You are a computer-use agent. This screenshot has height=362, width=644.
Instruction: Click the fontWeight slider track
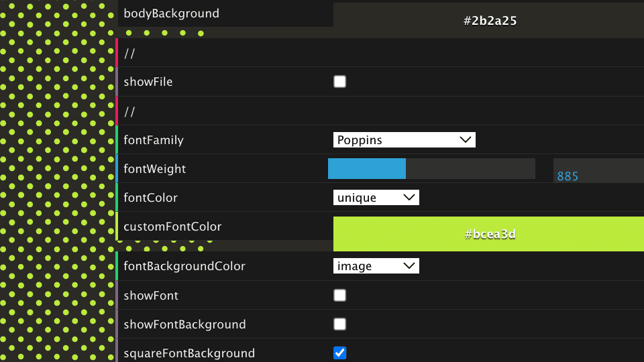pyautogui.click(x=431, y=169)
